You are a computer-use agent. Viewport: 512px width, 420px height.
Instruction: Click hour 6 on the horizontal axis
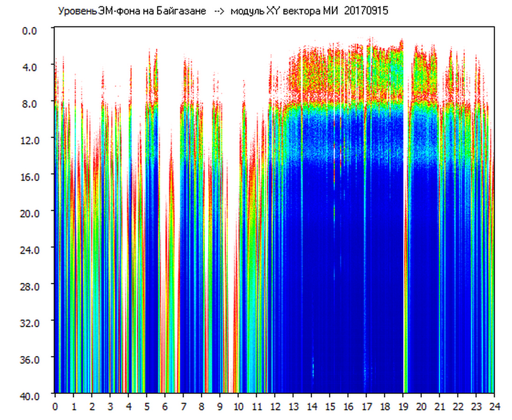[165, 406]
